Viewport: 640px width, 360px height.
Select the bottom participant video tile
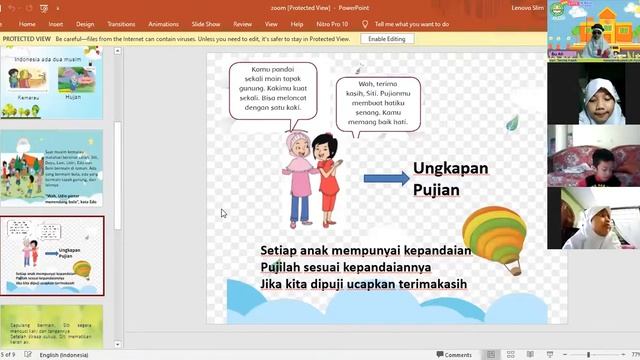[x=593, y=218]
